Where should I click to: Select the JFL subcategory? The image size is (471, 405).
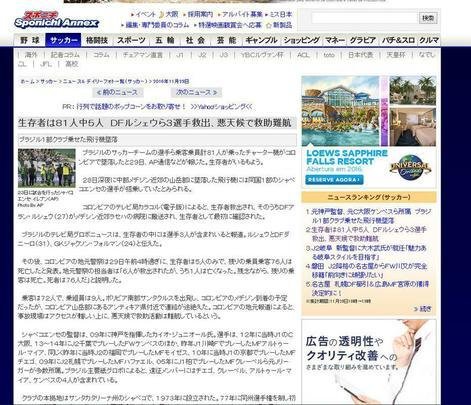pyautogui.click(x=45, y=64)
